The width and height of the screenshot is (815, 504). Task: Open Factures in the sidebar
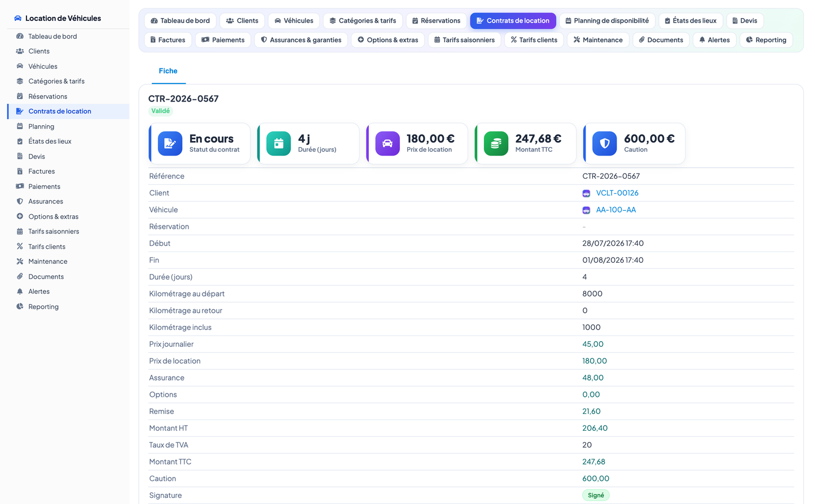tap(42, 171)
